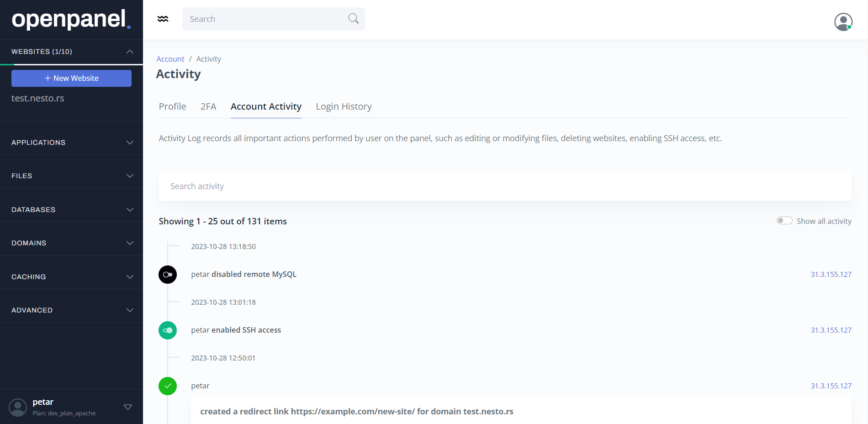This screenshot has width=868, height=424.
Task: Click the openpanel logo
Action: tap(71, 19)
